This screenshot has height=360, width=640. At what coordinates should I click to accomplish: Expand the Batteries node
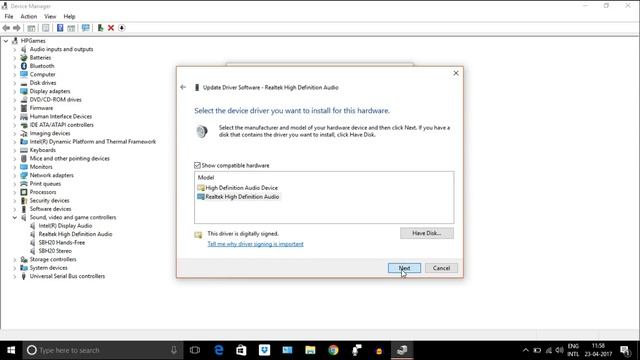[x=15, y=58]
